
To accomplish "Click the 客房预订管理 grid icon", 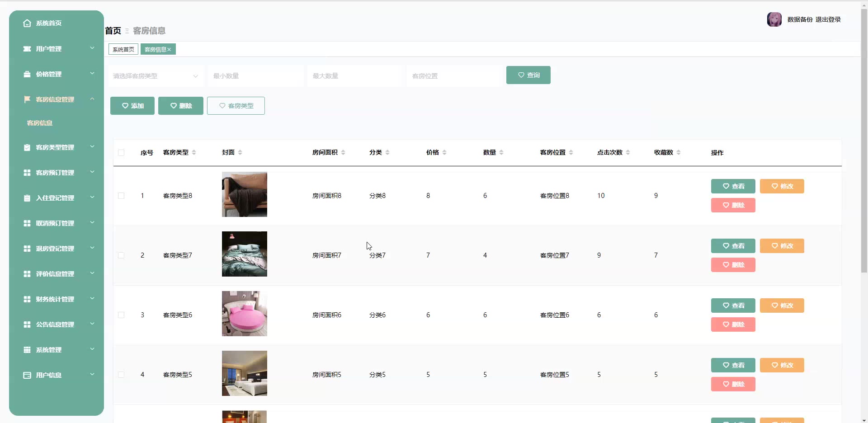I will [x=27, y=173].
